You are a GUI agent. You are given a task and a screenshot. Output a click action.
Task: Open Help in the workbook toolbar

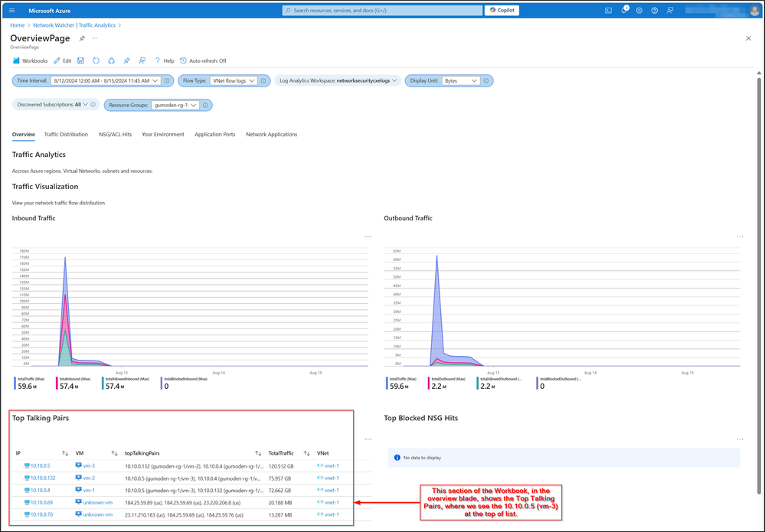tap(165, 61)
